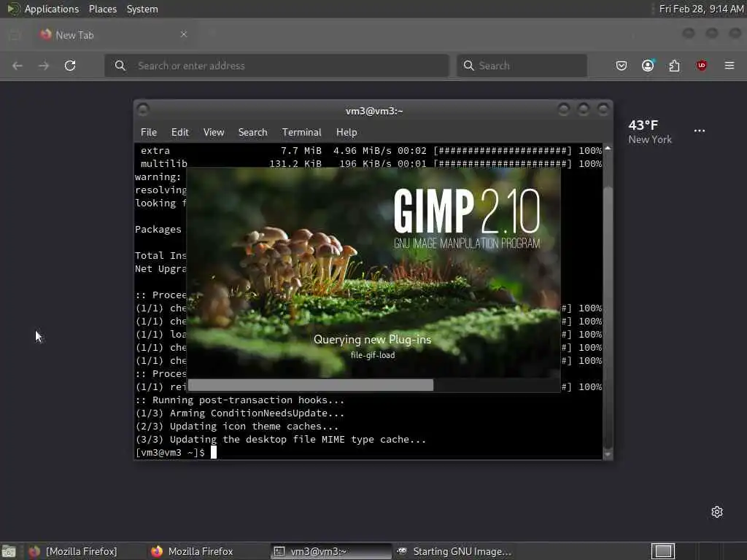The height and width of the screenshot is (560, 747).
Task: Click the 43°F New York weather
Action: (650, 132)
